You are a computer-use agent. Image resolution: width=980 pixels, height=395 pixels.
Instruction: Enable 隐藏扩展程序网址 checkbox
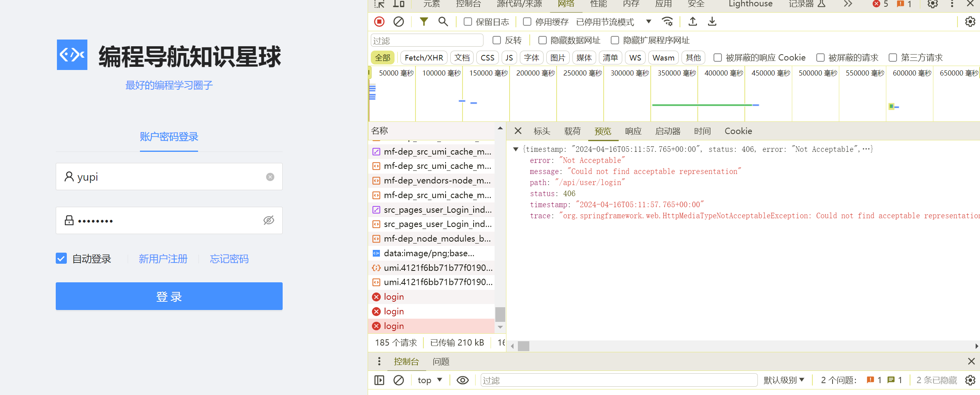(x=615, y=40)
